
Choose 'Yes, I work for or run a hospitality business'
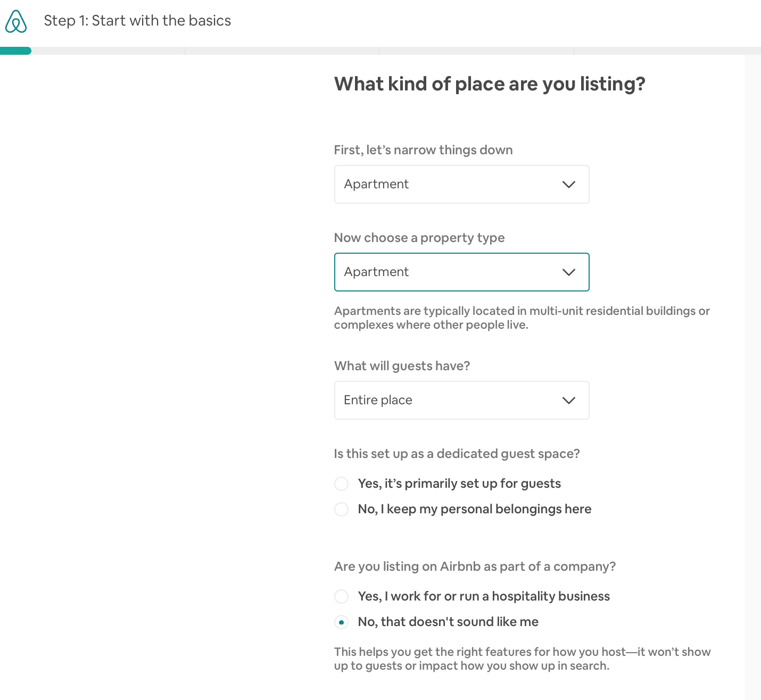pos(341,596)
